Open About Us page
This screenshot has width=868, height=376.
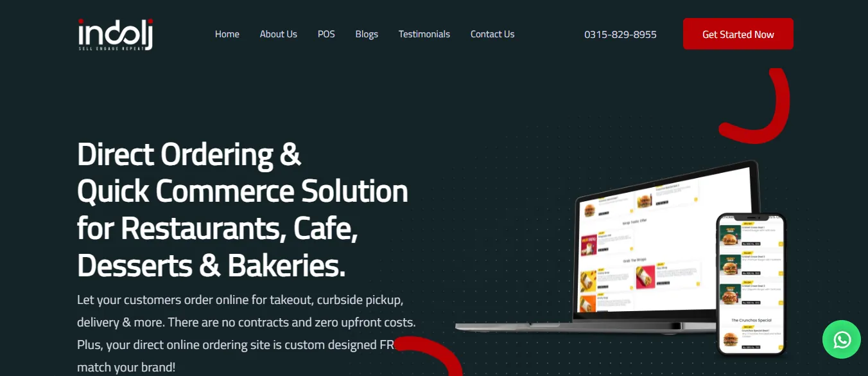click(x=279, y=34)
